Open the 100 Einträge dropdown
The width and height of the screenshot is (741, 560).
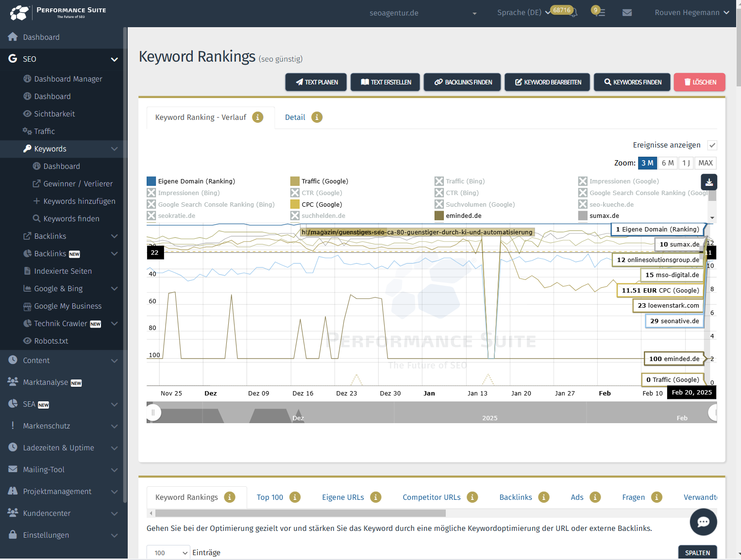click(168, 553)
